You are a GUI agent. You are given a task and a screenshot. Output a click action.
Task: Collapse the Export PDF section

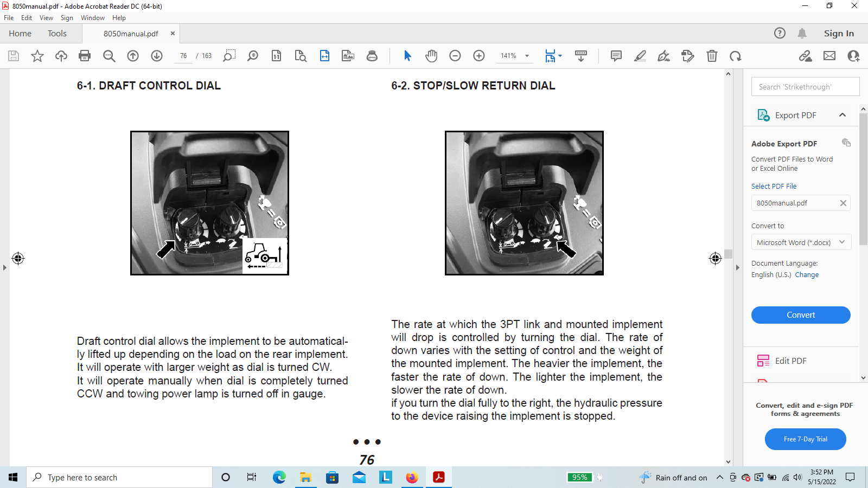tap(843, 115)
